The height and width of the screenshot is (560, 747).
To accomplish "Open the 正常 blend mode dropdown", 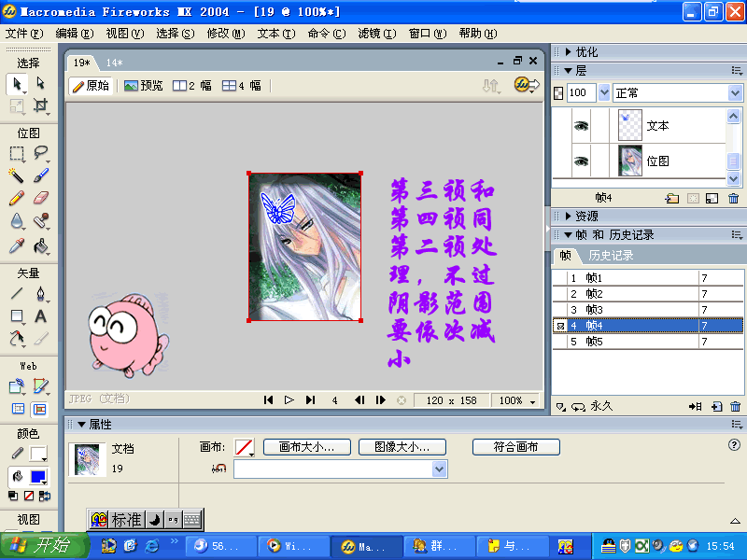I will [735, 92].
